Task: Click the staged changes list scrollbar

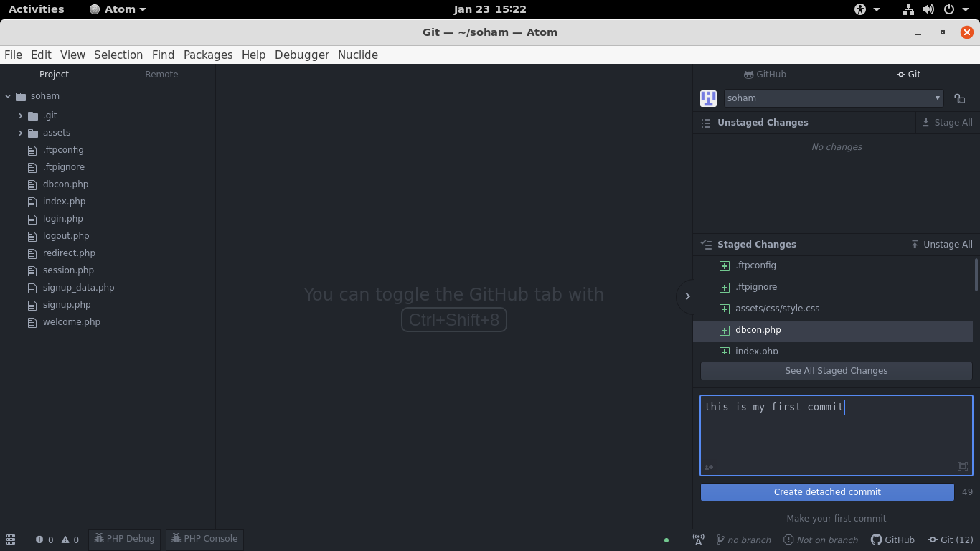Action: click(x=976, y=275)
